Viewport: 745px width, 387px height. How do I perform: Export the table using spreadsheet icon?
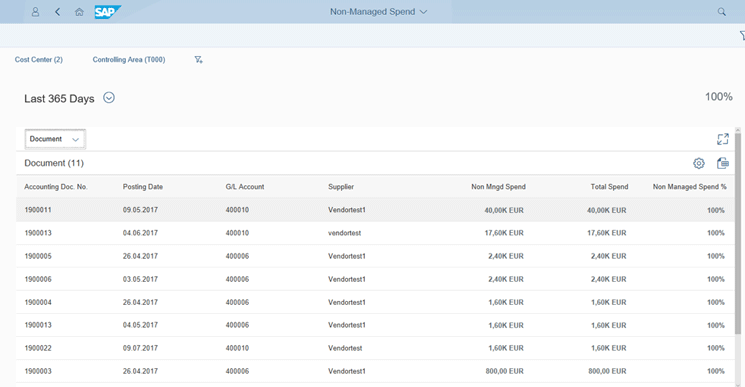[723, 163]
